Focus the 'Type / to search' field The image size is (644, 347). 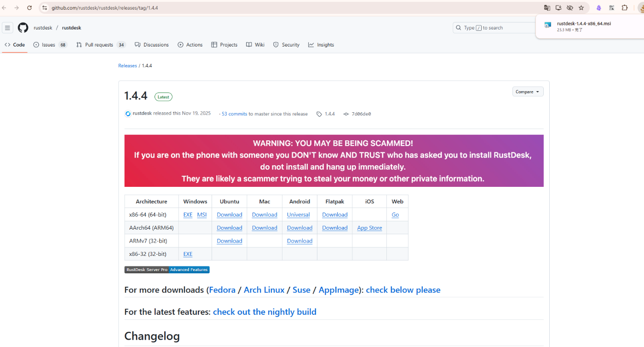494,28
